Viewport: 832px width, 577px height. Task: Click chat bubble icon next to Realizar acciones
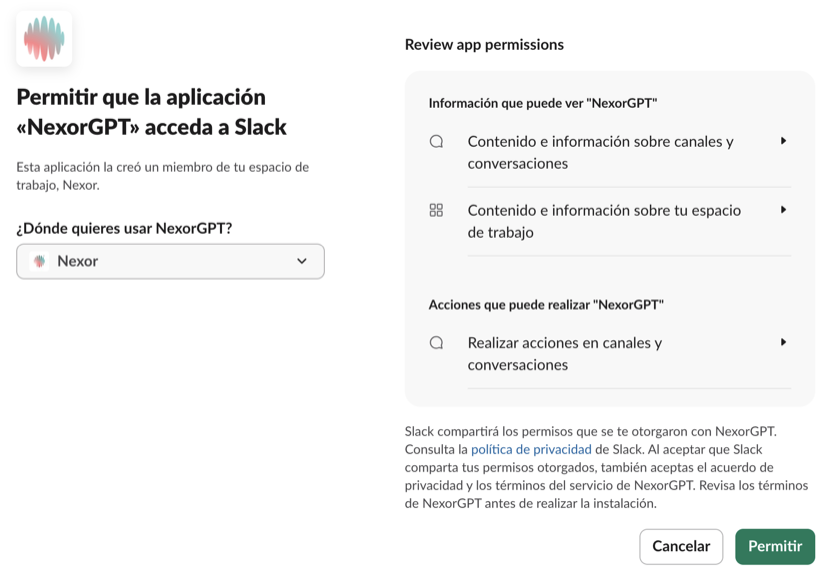click(436, 342)
